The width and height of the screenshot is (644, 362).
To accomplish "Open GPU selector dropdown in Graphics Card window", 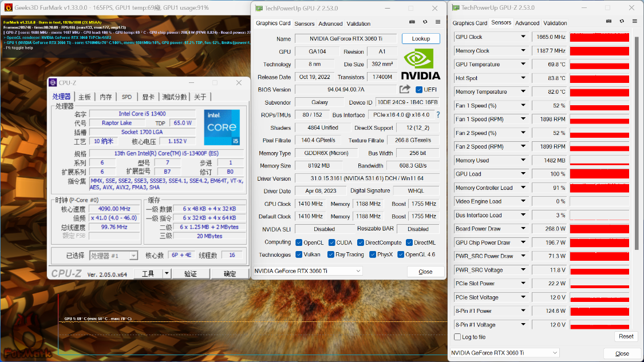I will [x=358, y=271].
